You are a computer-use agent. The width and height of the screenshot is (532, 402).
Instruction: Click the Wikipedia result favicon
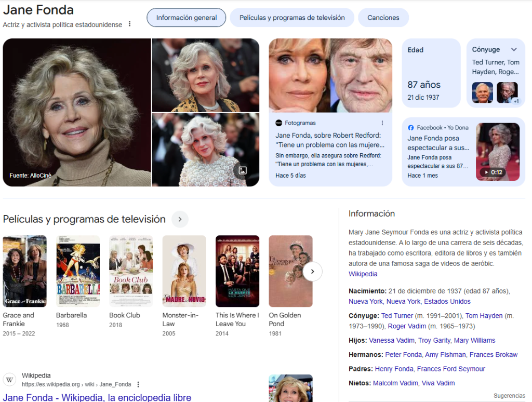9,380
